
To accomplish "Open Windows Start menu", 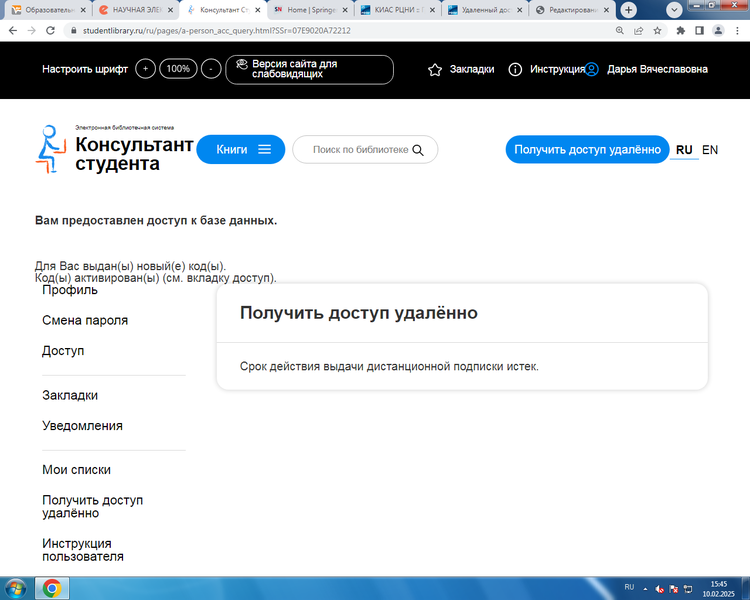I will point(15,588).
